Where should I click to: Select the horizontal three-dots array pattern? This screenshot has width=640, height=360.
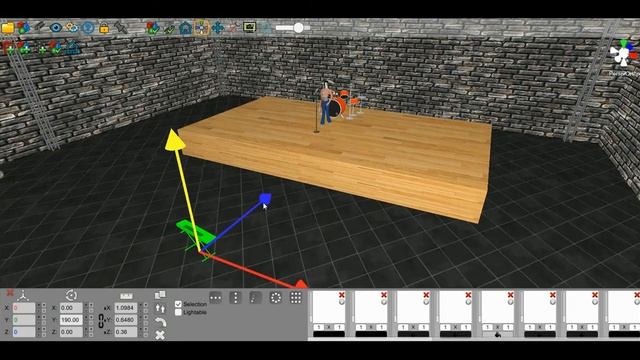tap(216, 298)
